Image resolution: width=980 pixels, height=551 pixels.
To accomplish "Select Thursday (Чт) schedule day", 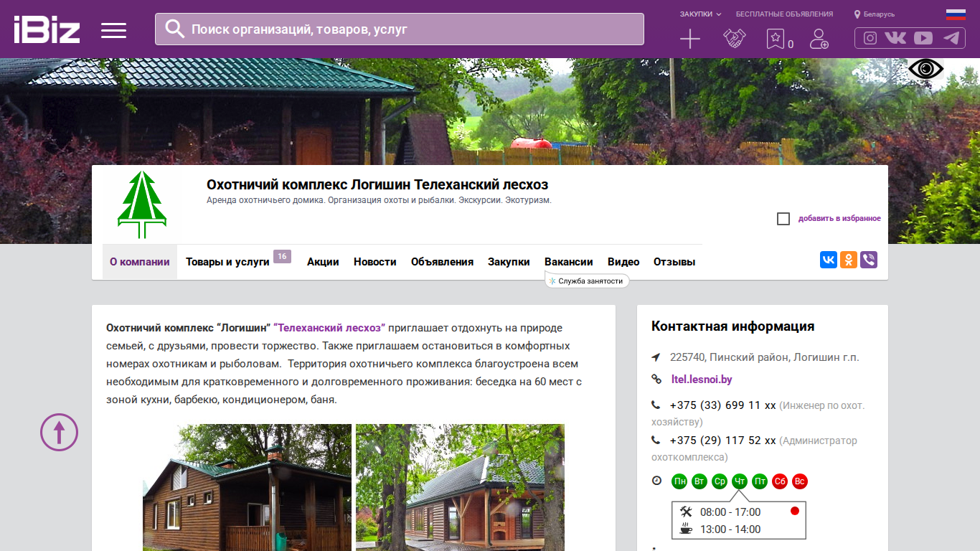I will tap(740, 481).
